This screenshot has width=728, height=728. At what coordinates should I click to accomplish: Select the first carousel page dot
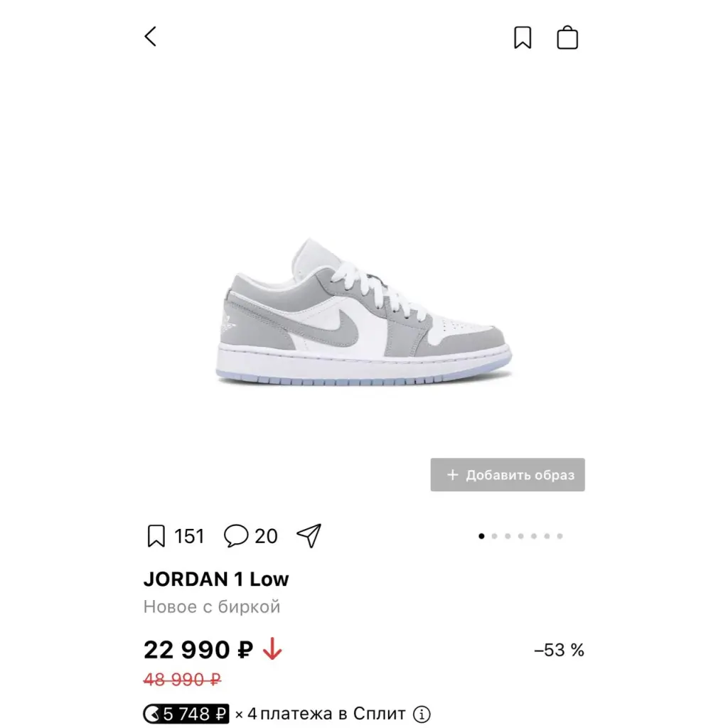(x=481, y=536)
